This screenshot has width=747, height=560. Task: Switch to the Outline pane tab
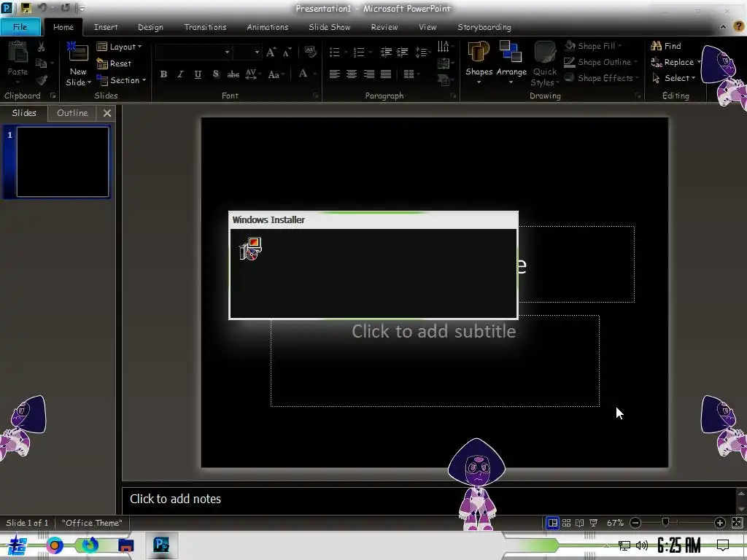72,113
